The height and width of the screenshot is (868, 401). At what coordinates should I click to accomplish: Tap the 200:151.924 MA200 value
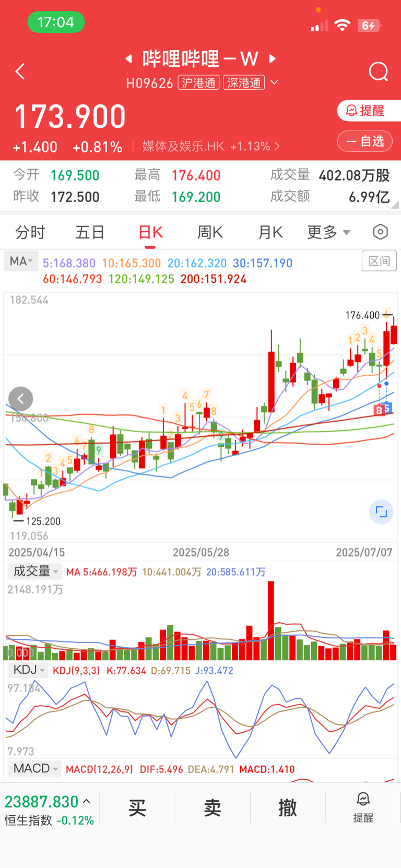click(x=214, y=279)
